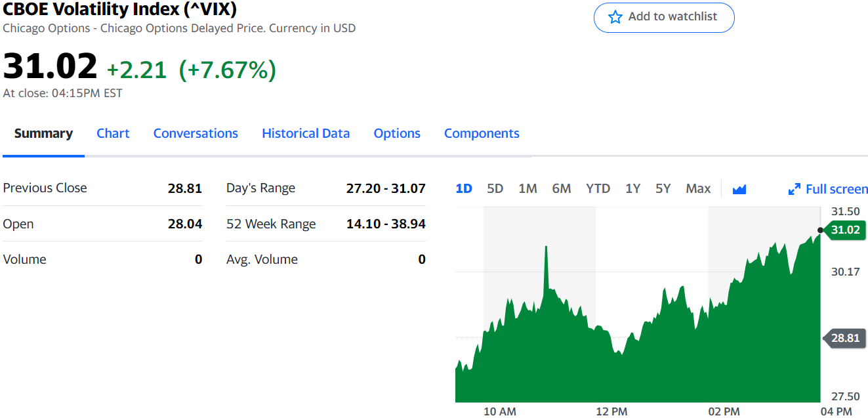Click the (+7.67%) percent change value
The height and width of the screenshot is (418, 868).
pyautogui.click(x=227, y=70)
